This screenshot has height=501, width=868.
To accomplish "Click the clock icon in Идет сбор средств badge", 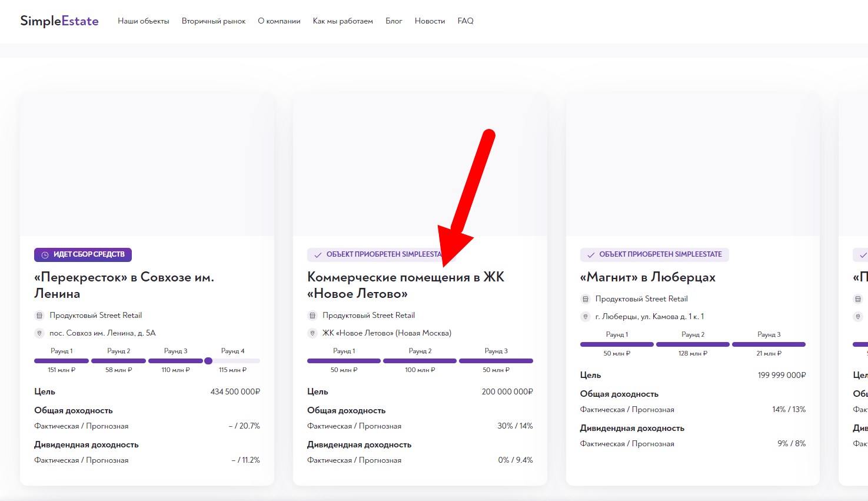I will [45, 255].
